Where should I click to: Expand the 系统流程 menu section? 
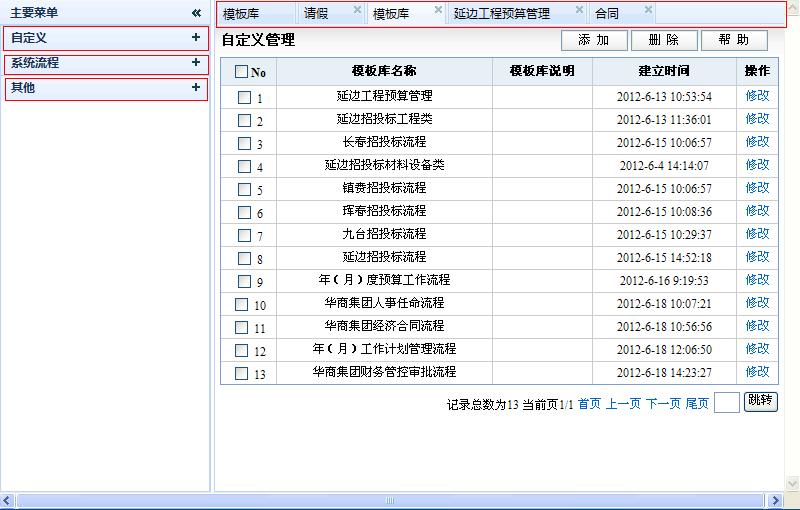tap(196, 62)
